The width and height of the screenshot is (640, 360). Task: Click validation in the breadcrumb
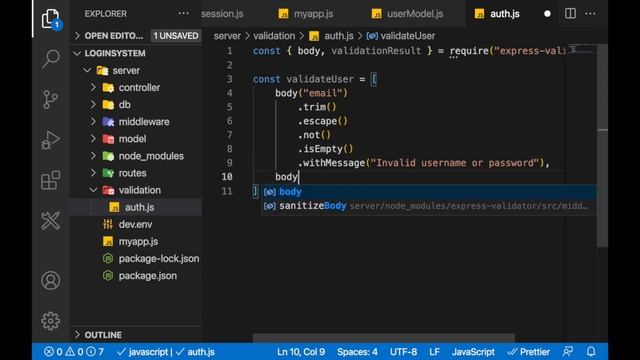[274, 36]
